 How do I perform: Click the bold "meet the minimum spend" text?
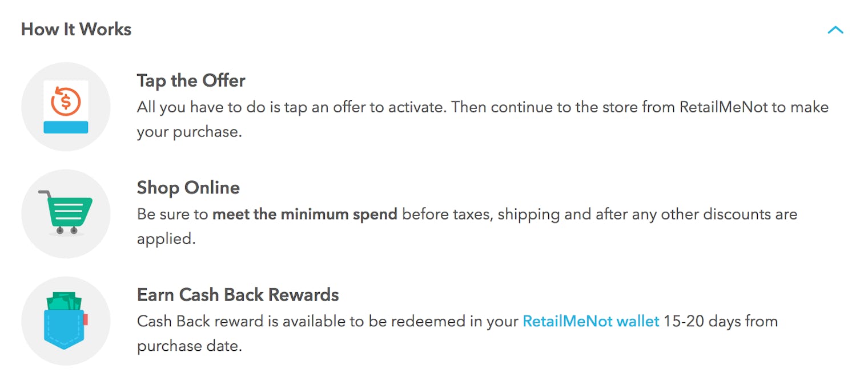click(x=304, y=214)
